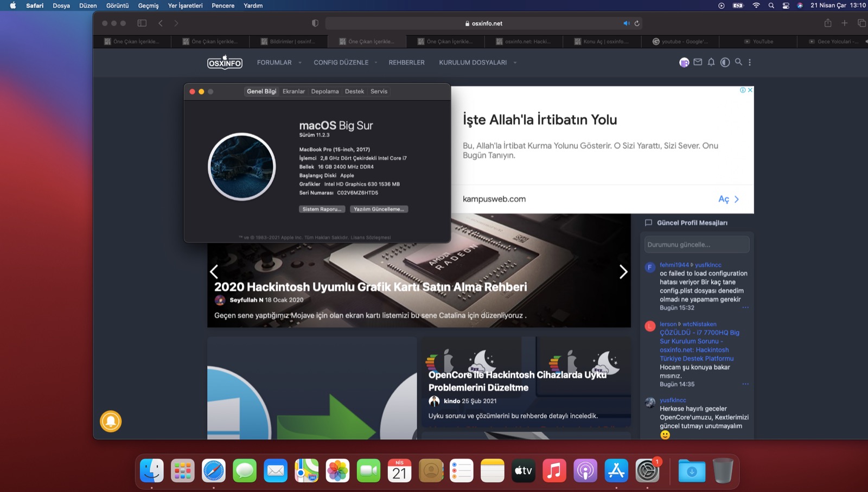868x492 pixels.
Task: Open the Geçmiş menu in menu bar
Action: tap(148, 5)
